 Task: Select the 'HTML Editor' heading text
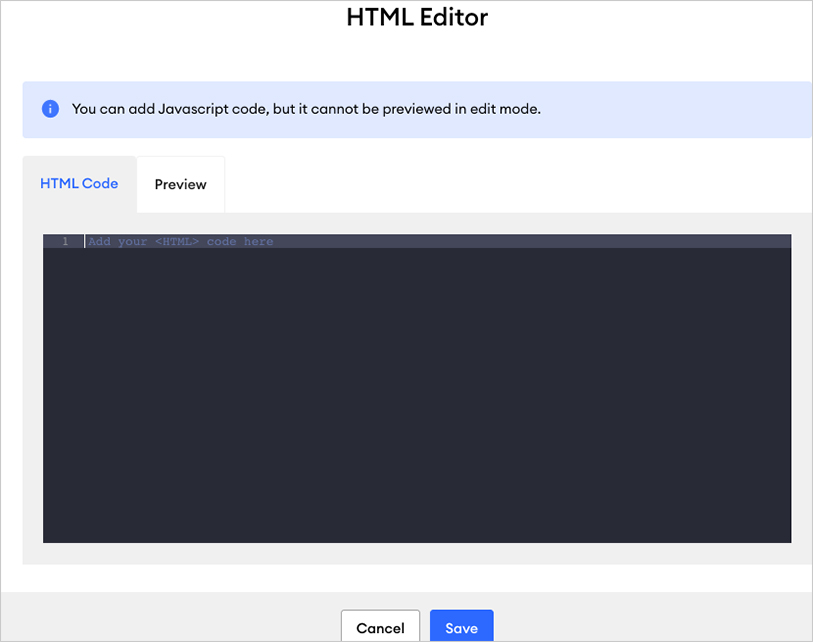[417, 17]
